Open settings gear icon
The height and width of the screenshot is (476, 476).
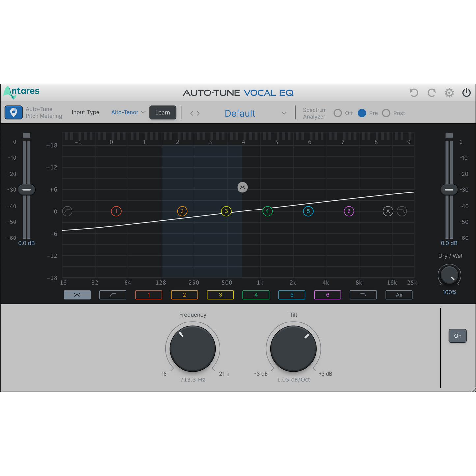[x=449, y=93]
